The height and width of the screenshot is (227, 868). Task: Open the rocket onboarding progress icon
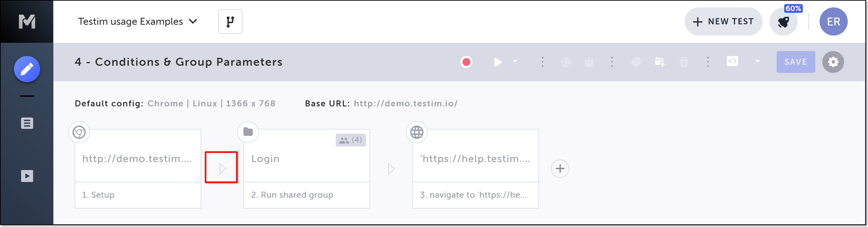783,22
